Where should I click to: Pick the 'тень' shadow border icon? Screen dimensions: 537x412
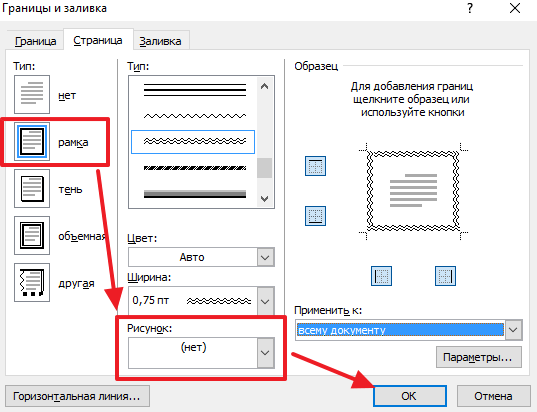tap(32, 188)
